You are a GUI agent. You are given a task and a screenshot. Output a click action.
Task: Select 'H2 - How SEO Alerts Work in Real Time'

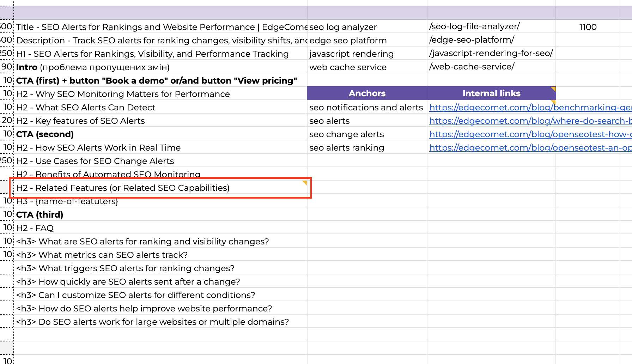160,147
